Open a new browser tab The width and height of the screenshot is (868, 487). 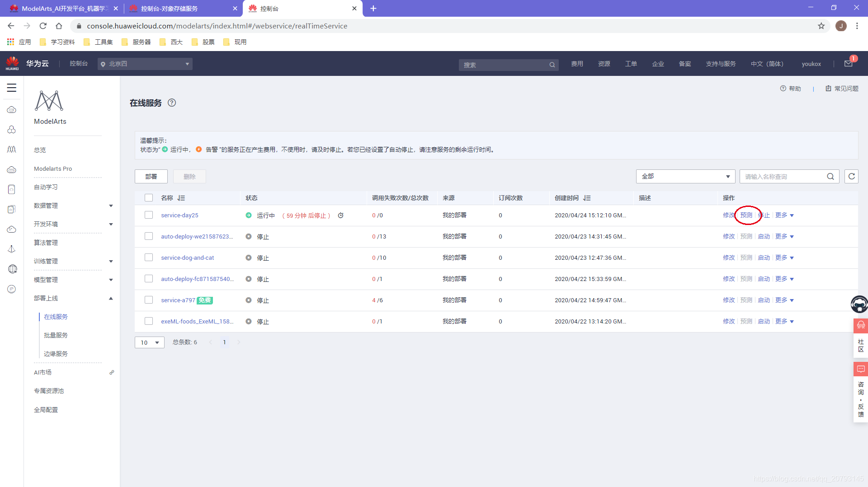coord(373,8)
